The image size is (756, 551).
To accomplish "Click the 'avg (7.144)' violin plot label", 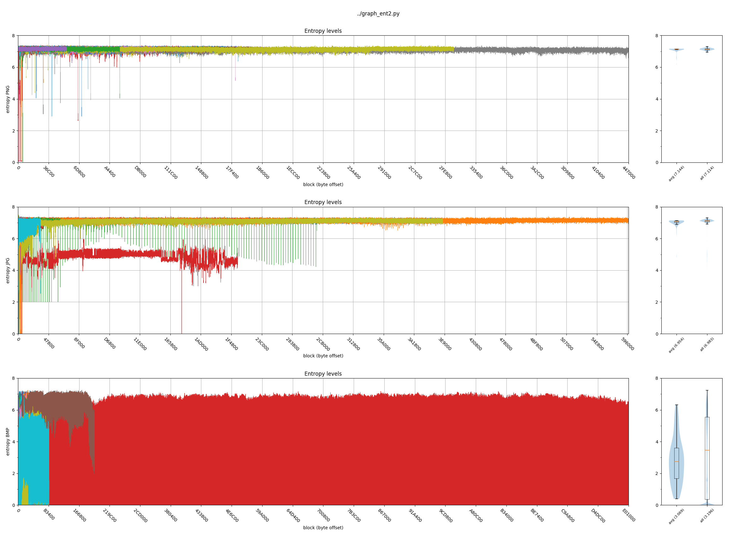I will pyautogui.click(x=676, y=173).
